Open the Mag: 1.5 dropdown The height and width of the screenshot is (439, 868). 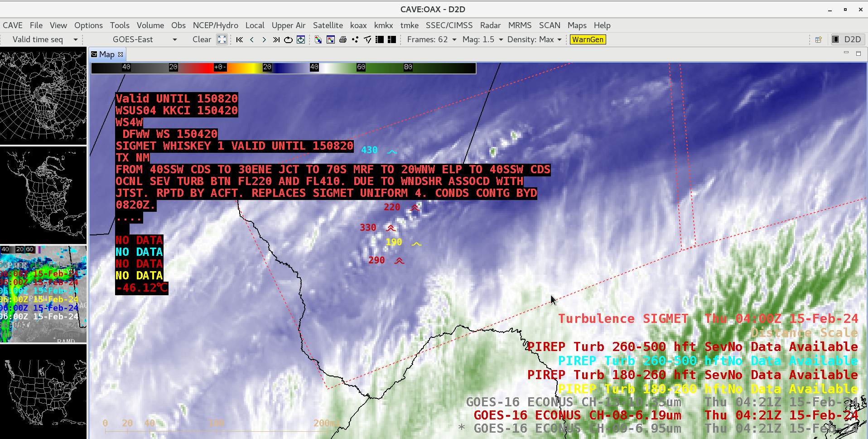coord(483,39)
